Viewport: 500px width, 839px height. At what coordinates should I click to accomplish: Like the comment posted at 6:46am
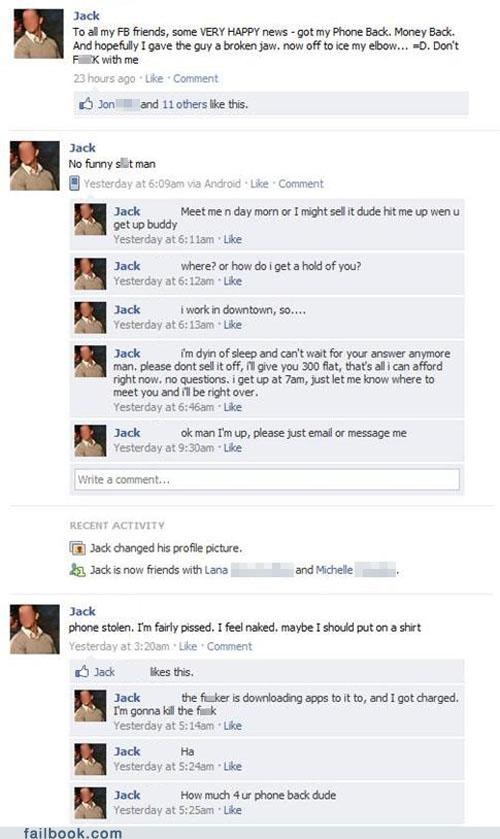[x=232, y=407]
